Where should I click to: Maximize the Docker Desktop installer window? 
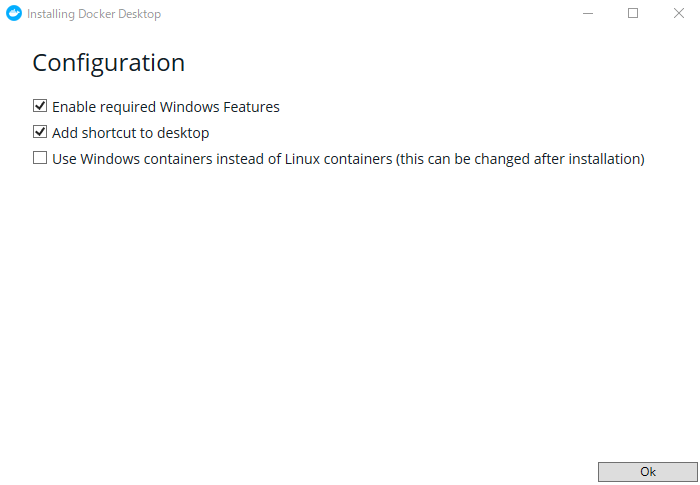[633, 14]
